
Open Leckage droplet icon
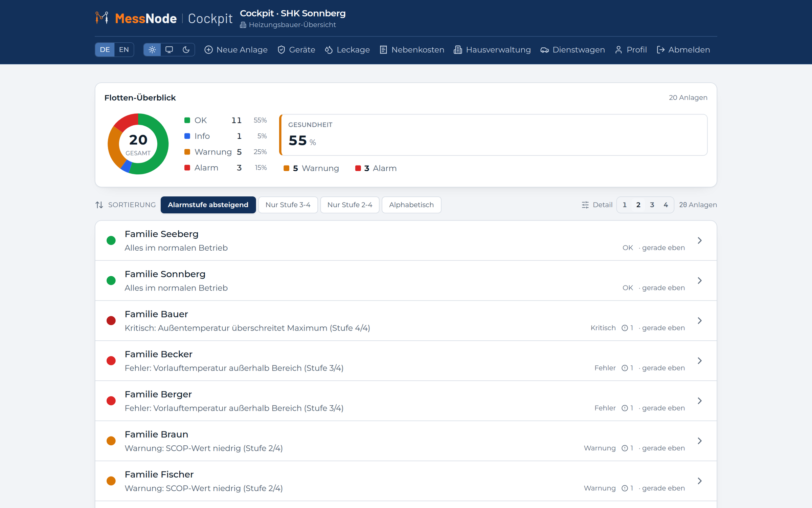pos(329,50)
